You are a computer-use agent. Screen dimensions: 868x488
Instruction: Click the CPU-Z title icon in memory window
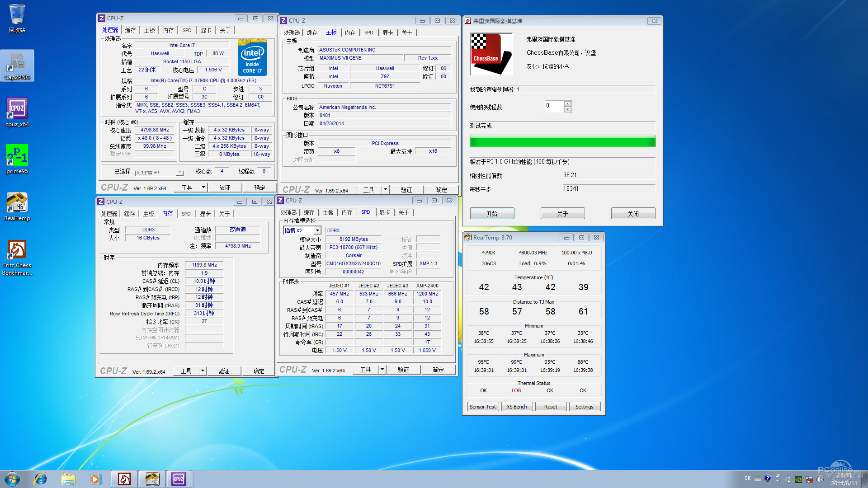101,202
